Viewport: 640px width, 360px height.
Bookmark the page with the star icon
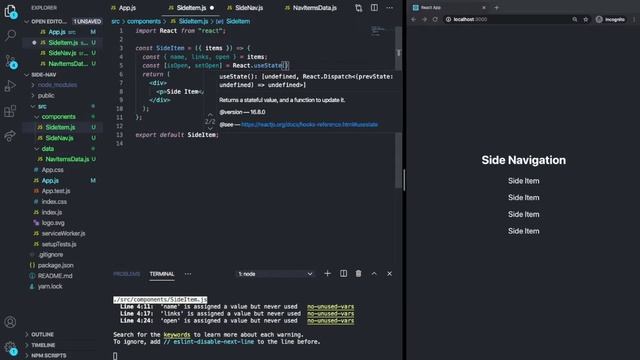pos(586,19)
